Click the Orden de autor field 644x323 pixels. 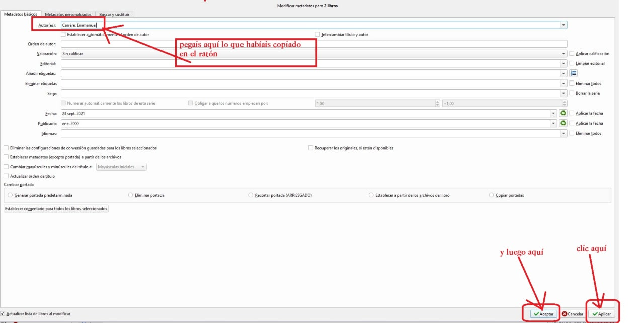click(313, 44)
